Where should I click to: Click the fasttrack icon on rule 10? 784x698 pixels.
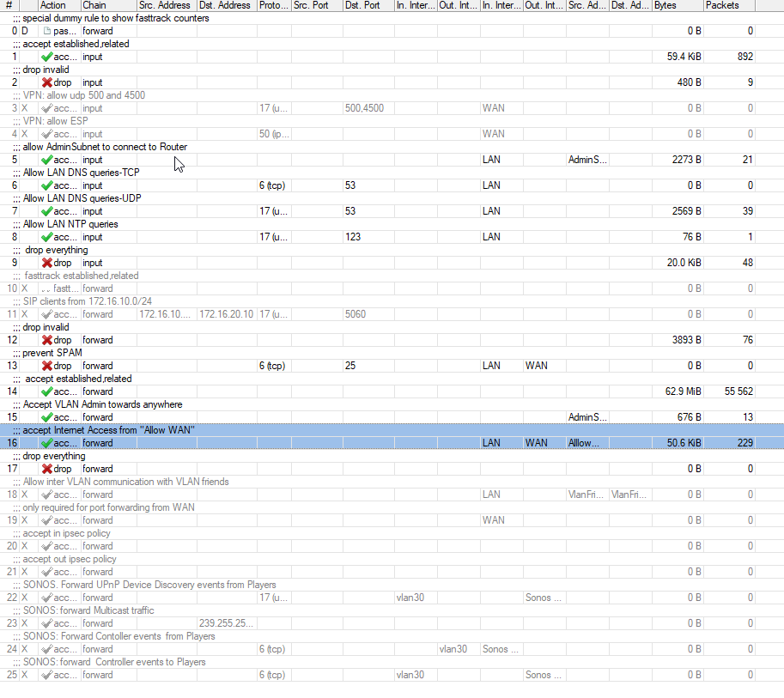pyautogui.click(x=46, y=289)
